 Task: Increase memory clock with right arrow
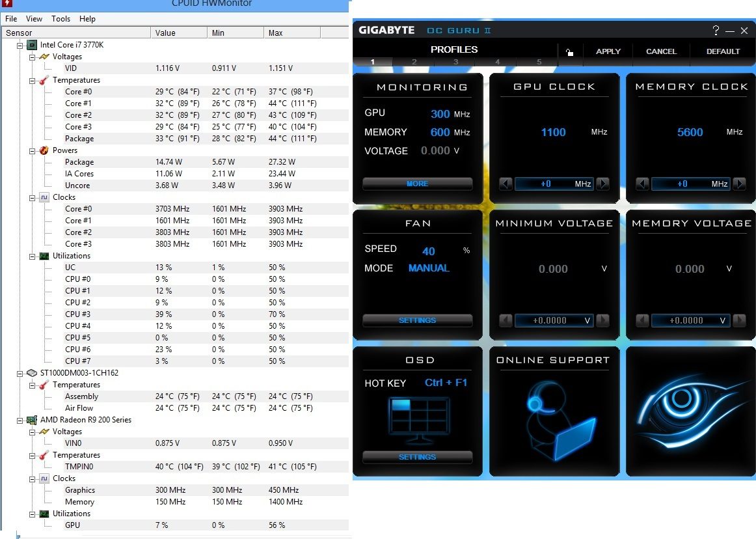(x=739, y=184)
